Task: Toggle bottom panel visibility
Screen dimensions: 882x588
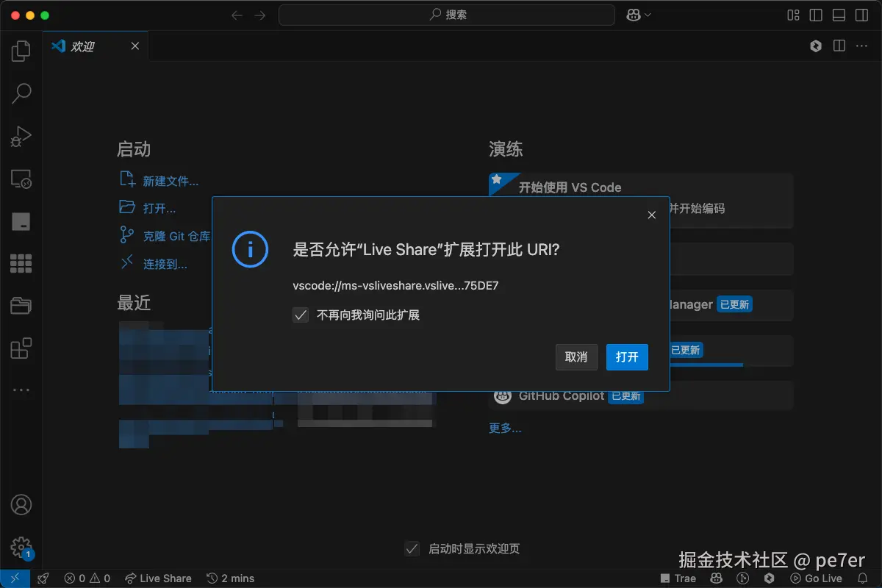Action: (x=839, y=15)
